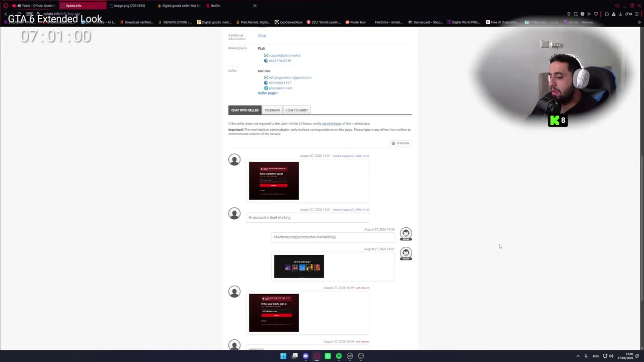Open a new browser tab
Image resolution: width=644 pixels, height=362 pixels.
click(255, 6)
